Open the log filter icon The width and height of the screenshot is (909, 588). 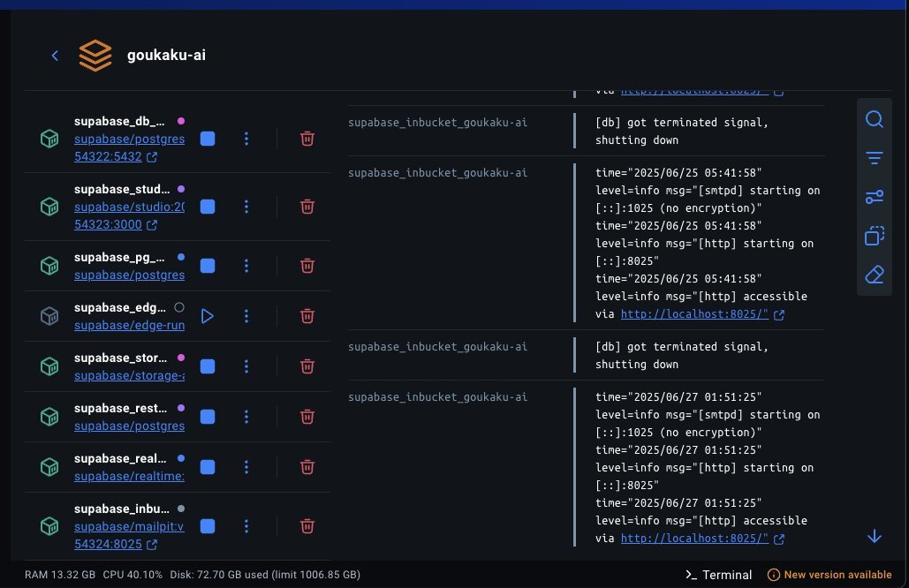pyautogui.click(x=875, y=158)
